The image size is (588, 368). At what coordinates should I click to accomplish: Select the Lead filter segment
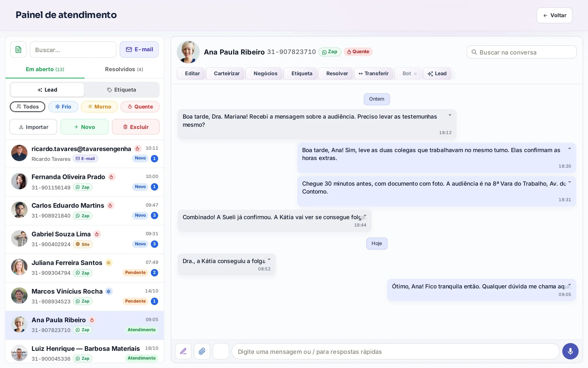pos(47,90)
